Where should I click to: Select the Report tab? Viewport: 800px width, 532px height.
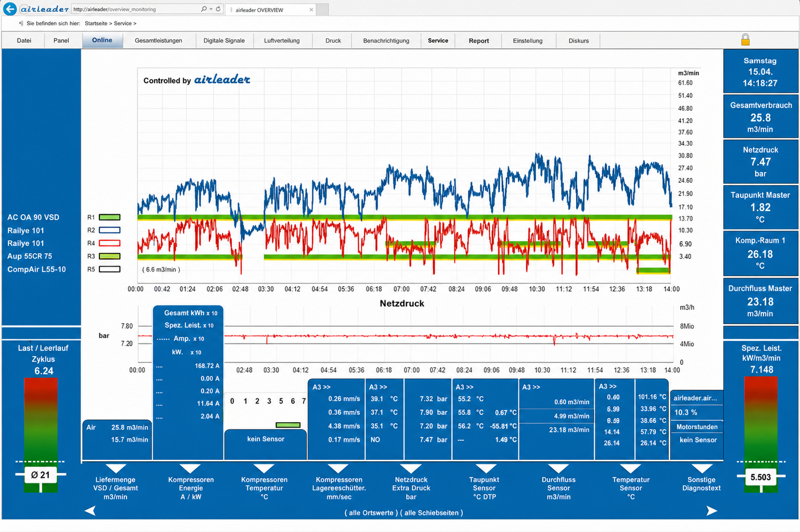(479, 41)
